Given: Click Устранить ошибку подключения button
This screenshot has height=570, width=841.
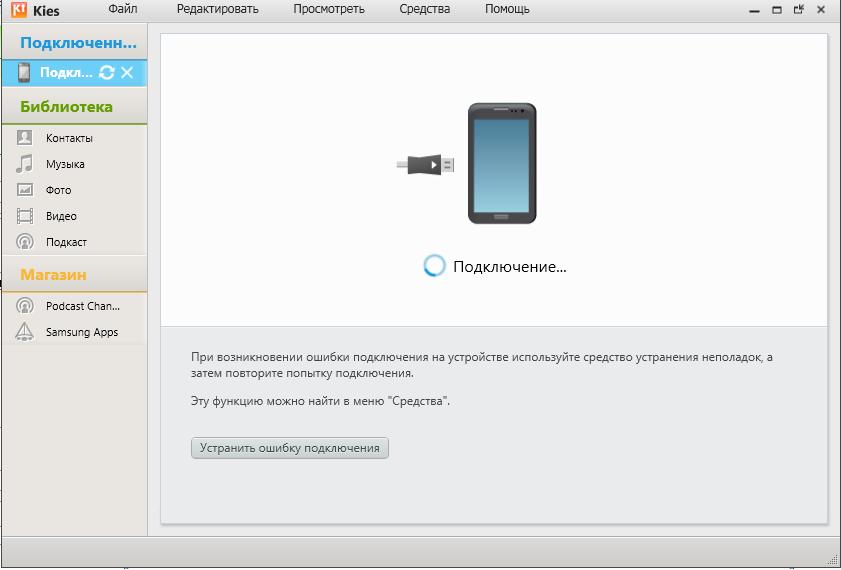Looking at the screenshot, I should (x=290, y=448).
